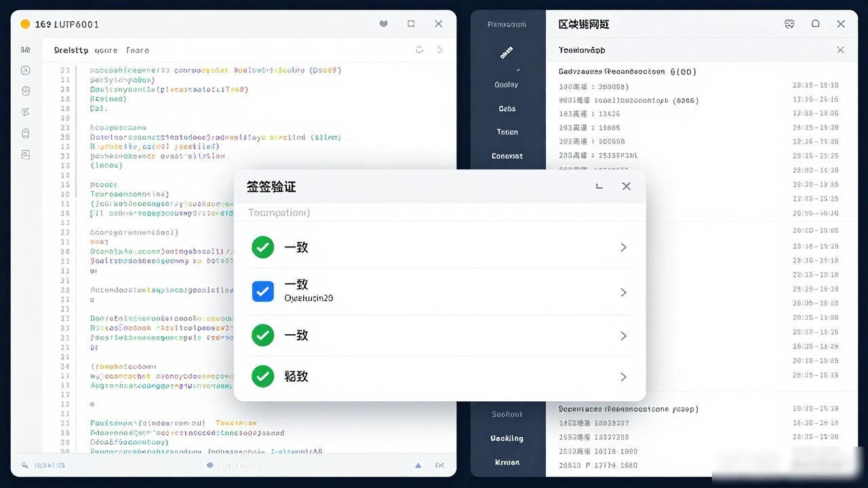Click the code brackets icon in code status bar

439,466
